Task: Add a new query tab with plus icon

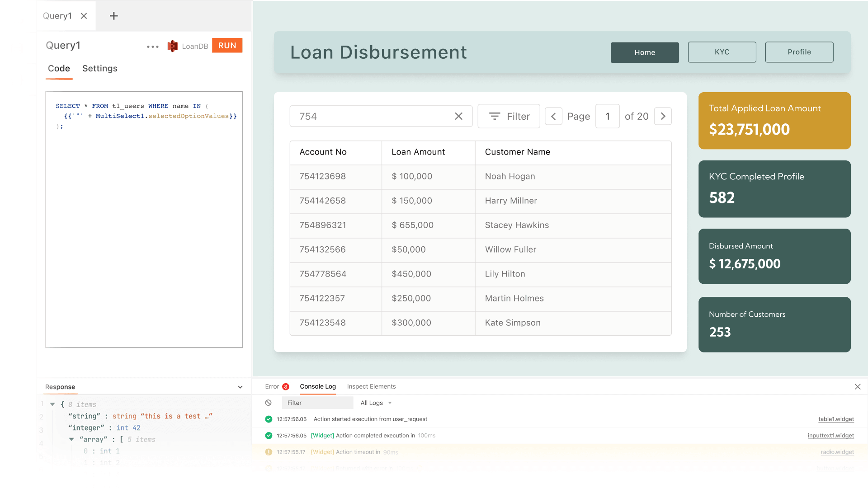Action: tap(113, 16)
